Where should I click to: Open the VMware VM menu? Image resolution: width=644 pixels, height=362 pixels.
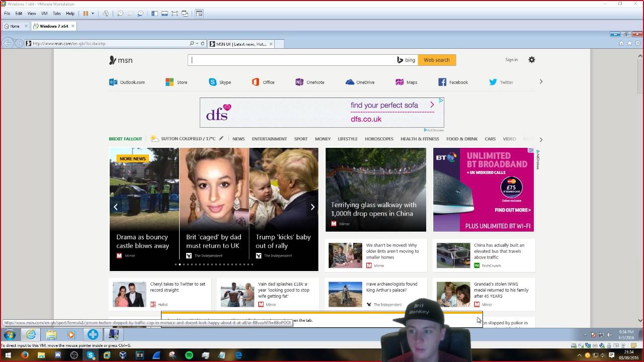click(44, 14)
